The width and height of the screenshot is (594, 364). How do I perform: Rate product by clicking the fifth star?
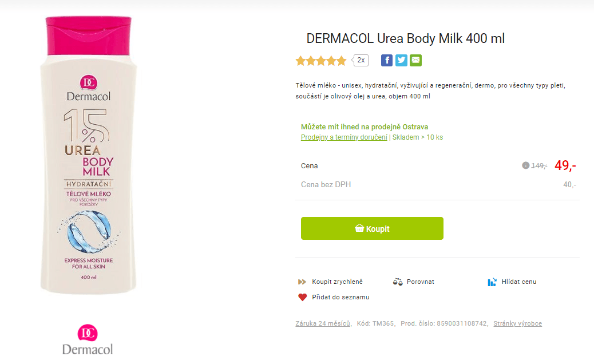coord(342,60)
